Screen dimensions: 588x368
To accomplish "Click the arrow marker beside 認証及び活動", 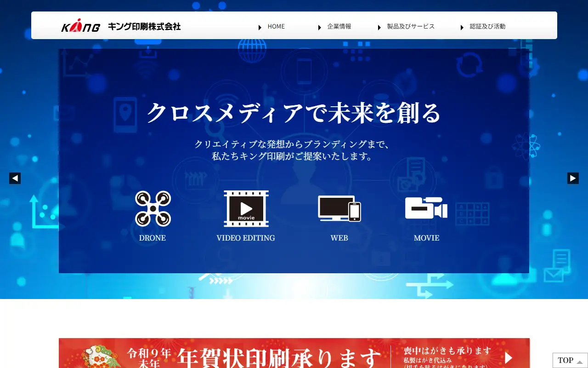I will [462, 28].
